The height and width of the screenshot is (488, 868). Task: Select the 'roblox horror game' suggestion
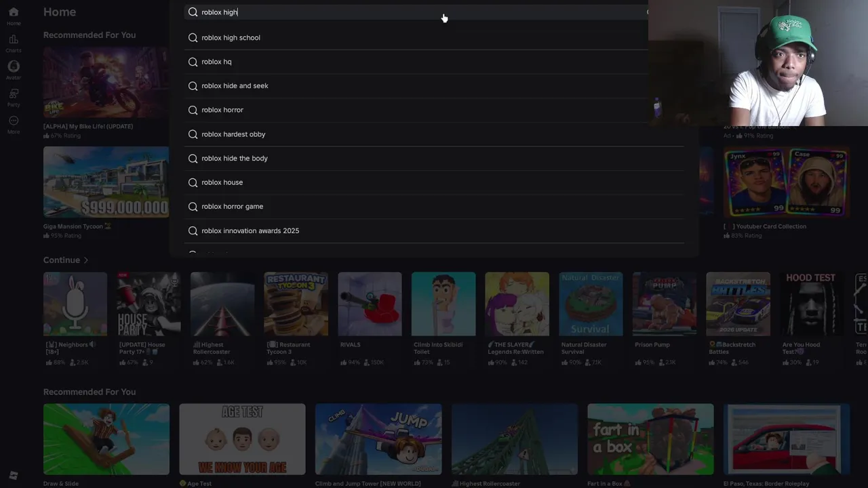(x=435, y=207)
